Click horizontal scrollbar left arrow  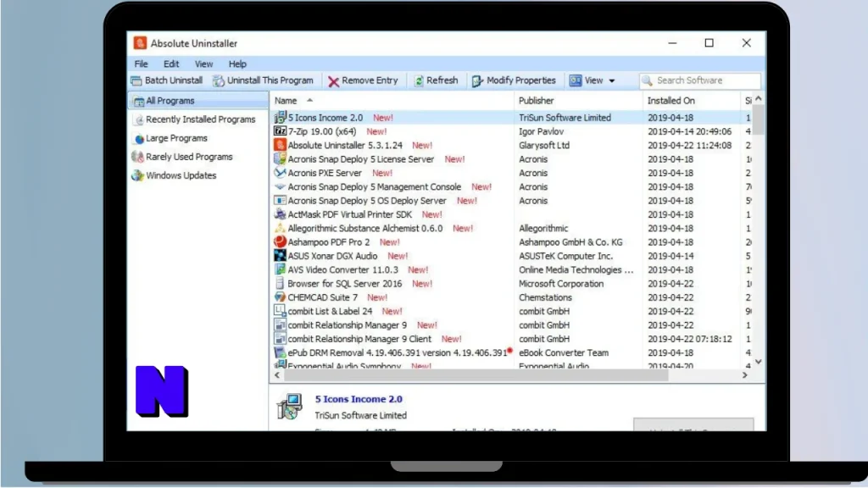(x=277, y=375)
